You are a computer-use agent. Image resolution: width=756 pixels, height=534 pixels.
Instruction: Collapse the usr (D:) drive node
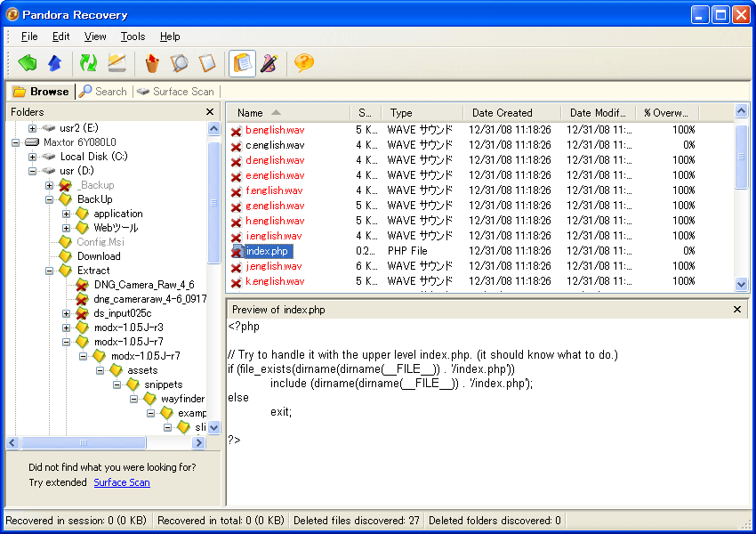(x=32, y=171)
